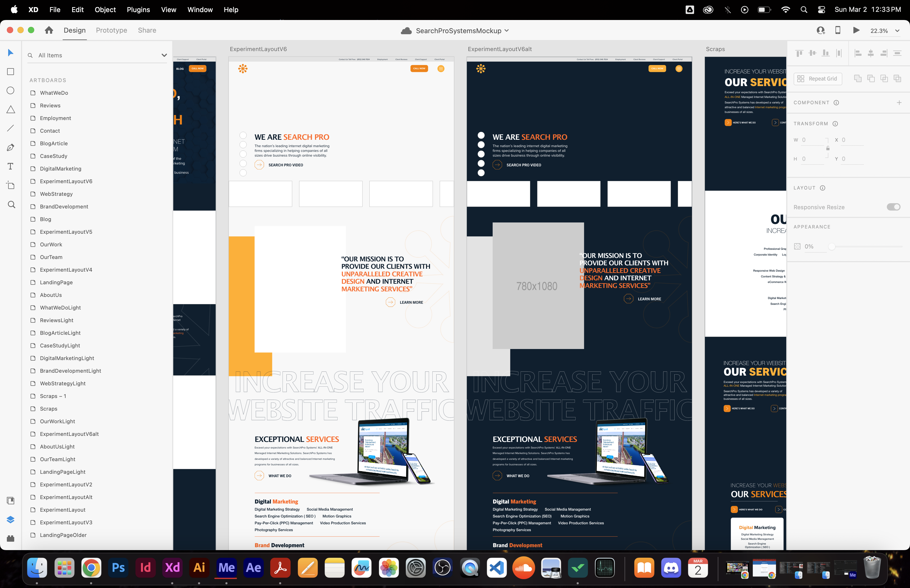Screen dimensions: 910x588
Task: Open the Plugins menu
Action: click(138, 9)
